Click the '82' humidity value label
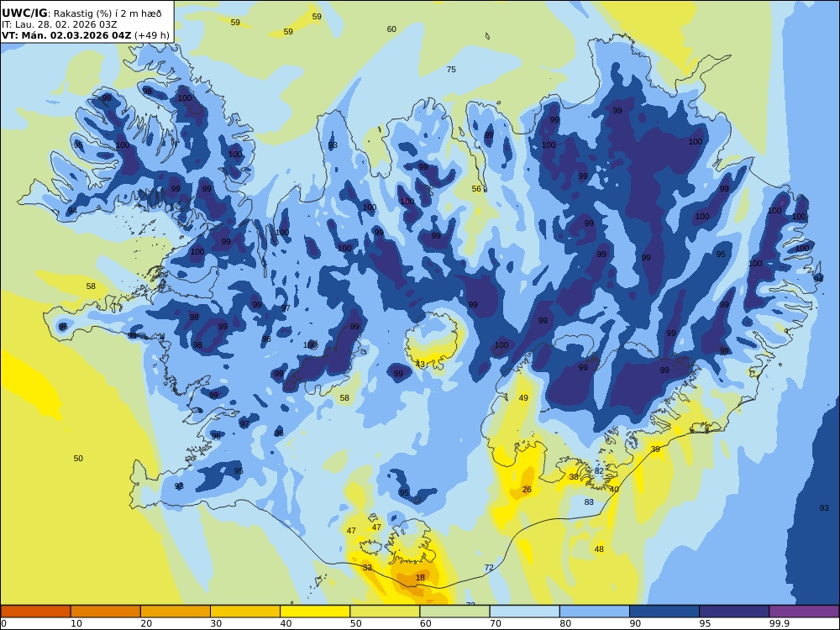The image size is (840, 630). click(599, 471)
